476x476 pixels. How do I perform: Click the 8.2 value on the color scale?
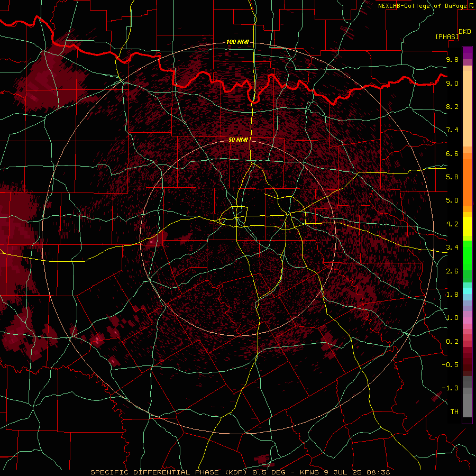[452, 106]
